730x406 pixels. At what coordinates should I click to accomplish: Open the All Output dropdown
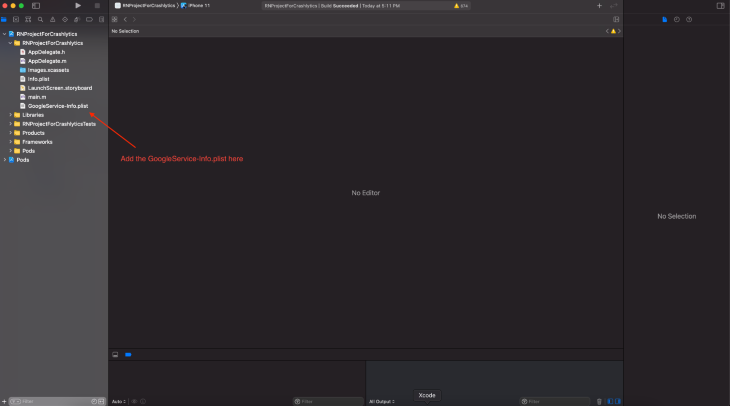pos(382,401)
